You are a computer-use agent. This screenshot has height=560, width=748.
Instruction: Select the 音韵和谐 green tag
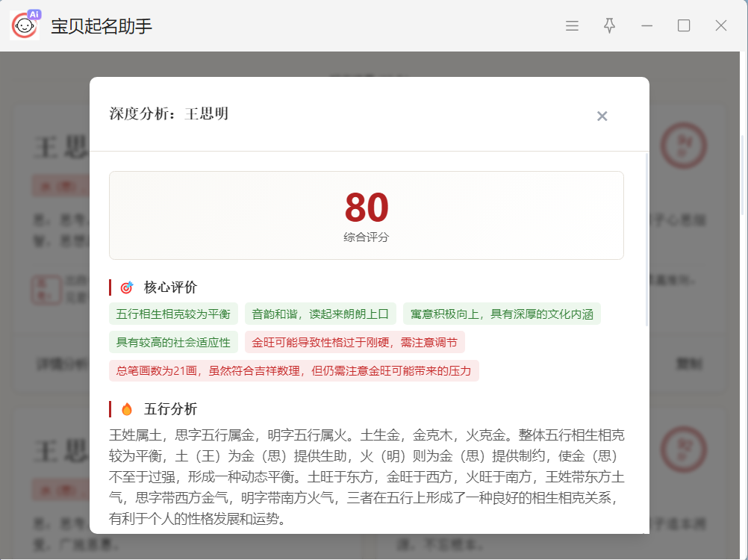[320, 314]
